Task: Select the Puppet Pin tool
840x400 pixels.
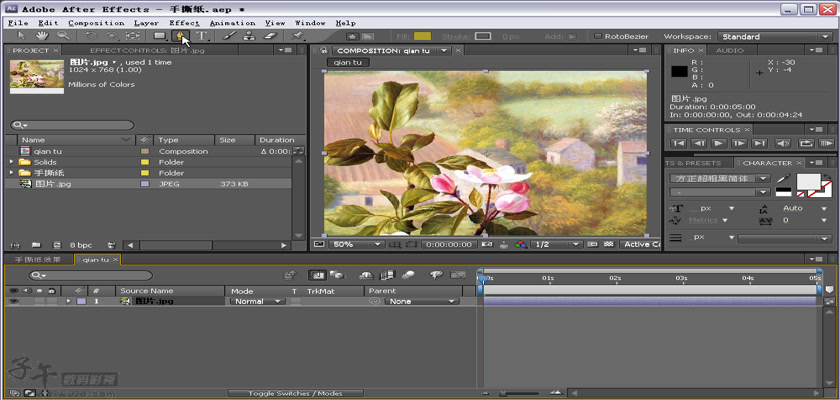Action: pos(297,36)
